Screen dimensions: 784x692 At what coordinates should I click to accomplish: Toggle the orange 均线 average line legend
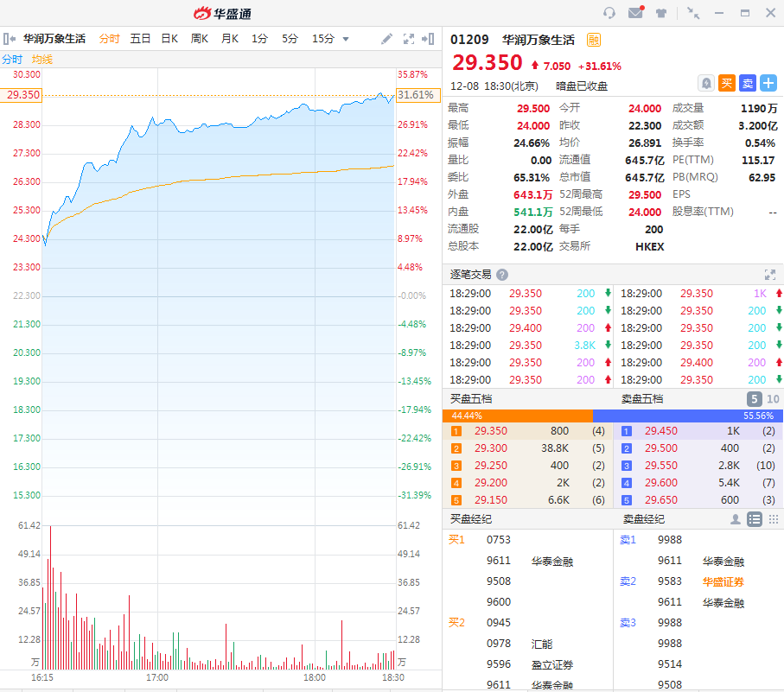[x=42, y=60]
